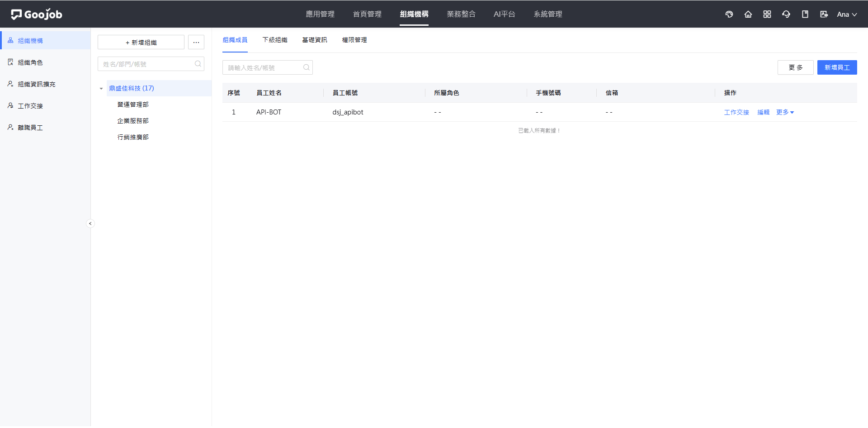
Task: Open the 業務整合 menu
Action: click(x=461, y=14)
